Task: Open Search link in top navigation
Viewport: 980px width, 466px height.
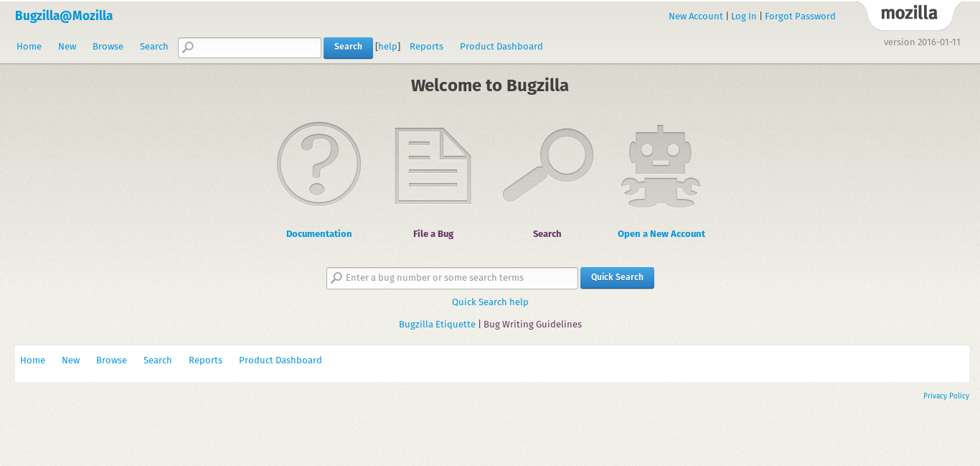Action: click(154, 47)
